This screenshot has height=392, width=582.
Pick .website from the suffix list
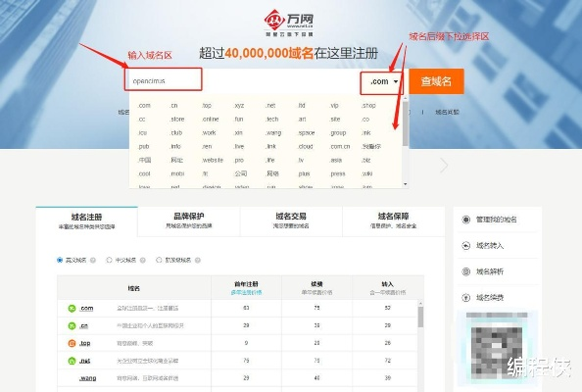tap(213, 160)
